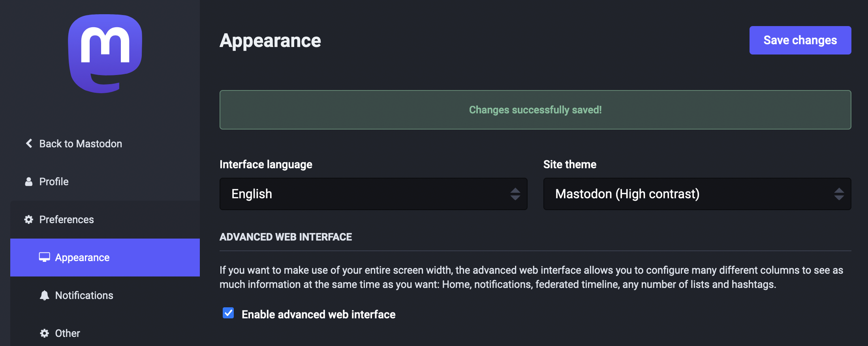Follow the Back to Mastodon link
Image resolution: width=868 pixels, height=346 pixels.
81,144
